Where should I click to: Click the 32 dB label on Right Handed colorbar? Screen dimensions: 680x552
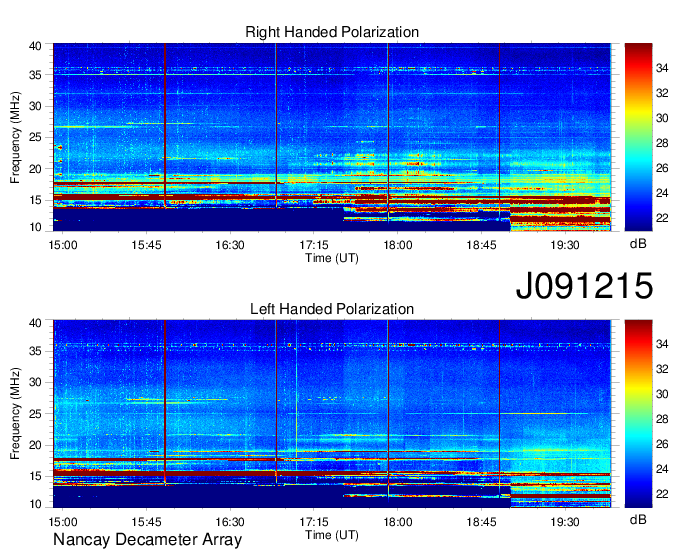click(662, 93)
